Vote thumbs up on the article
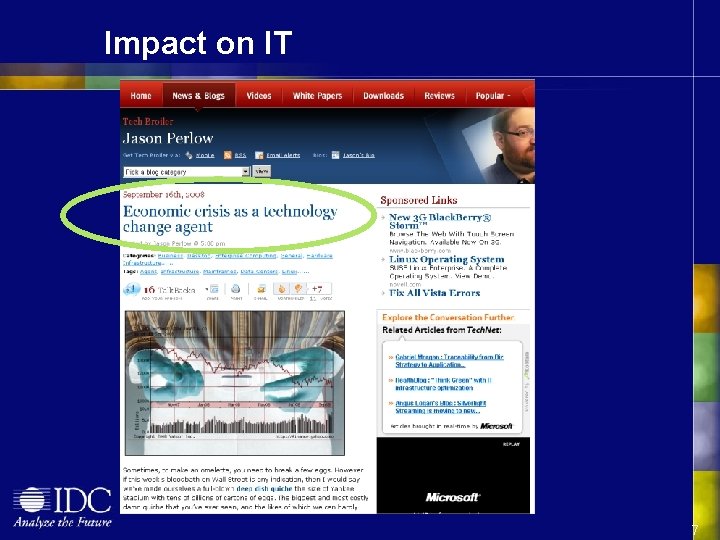Viewport: 720px width, 540px height. pos(281,289)
